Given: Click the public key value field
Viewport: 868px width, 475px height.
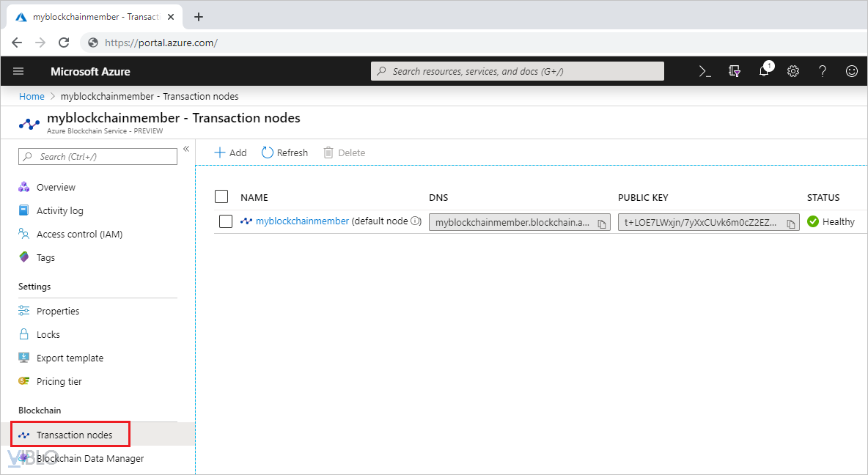Looking at the screenshot, I should (x=709, y=222).
